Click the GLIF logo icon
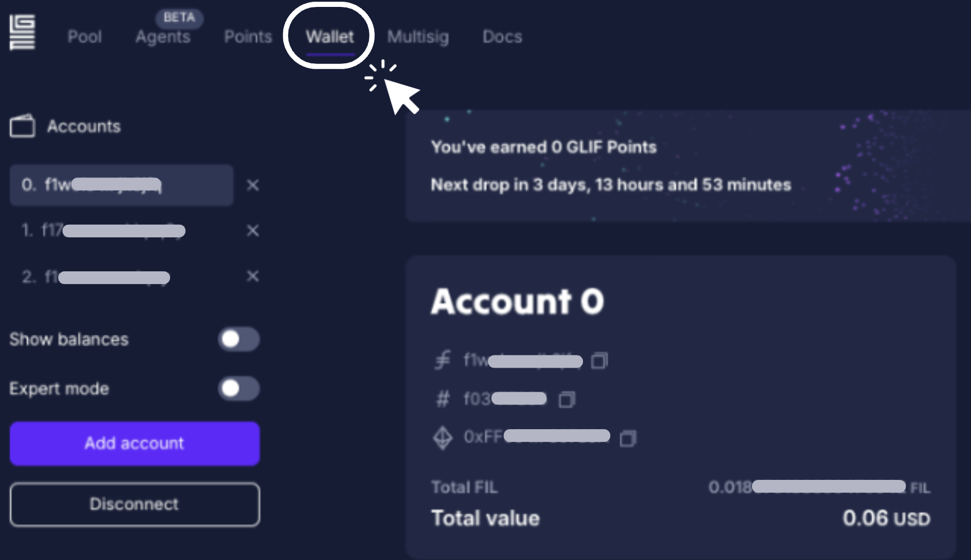This screenshot has height=560, width=971. [x=22, y=33]
